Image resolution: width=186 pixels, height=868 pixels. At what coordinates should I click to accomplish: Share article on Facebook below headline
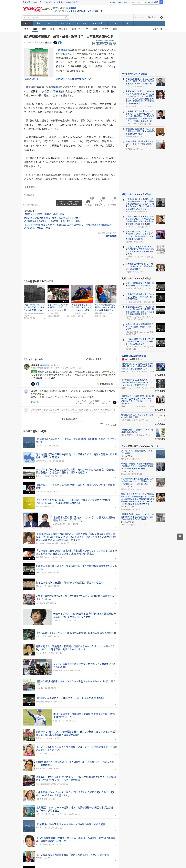60,43
